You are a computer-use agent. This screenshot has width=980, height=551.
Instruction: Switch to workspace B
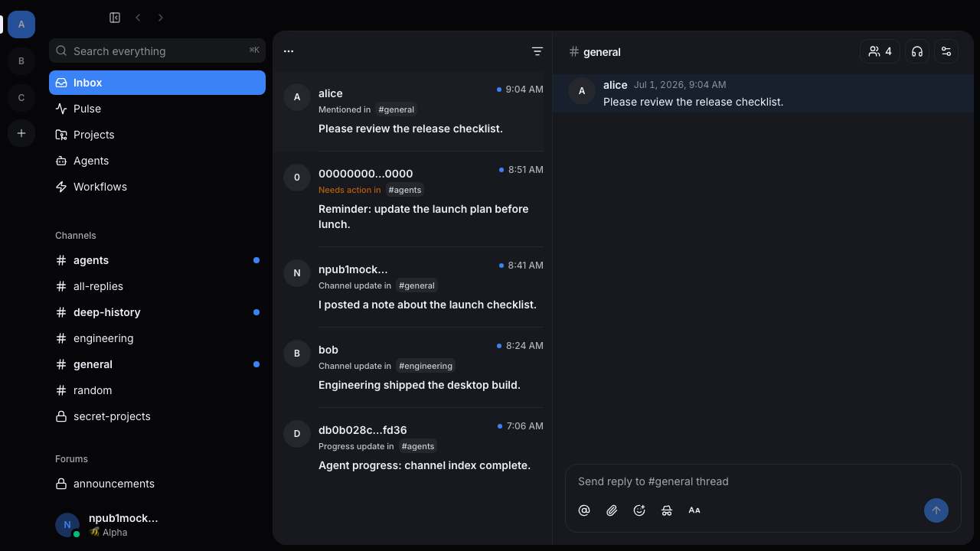click(21, 61)
